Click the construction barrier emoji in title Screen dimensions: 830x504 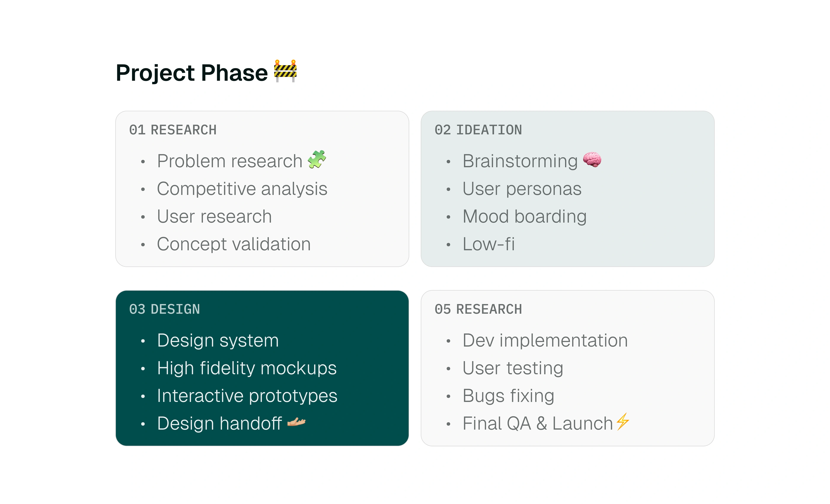[285, 71]
